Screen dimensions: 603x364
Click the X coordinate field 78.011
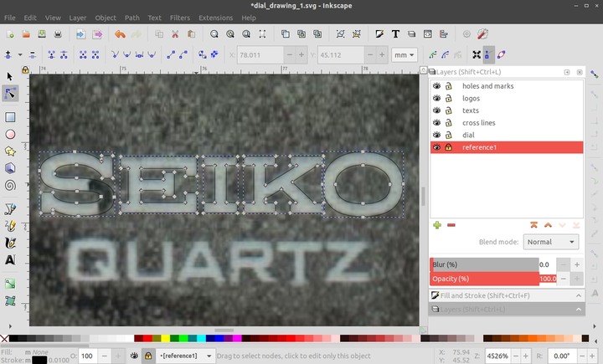(x=260, y=55)
